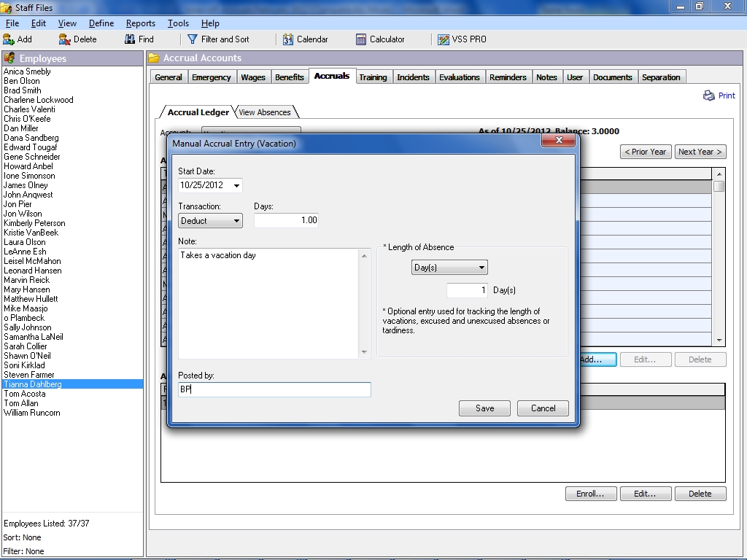The height and width of the screenshot is (560, 747).
Task: Open the Calendar tool
Action: pyautogui.click(x=288, y=39)
